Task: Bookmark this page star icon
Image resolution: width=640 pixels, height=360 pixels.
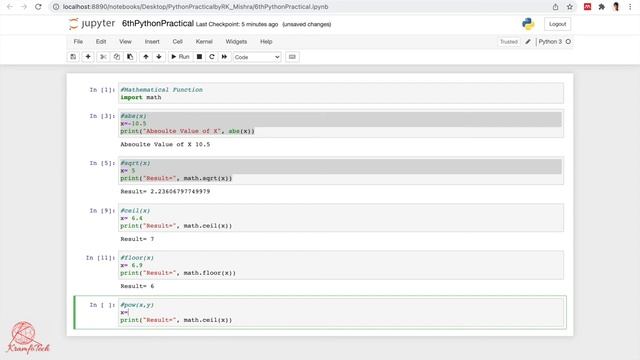Action: (569, 7)
